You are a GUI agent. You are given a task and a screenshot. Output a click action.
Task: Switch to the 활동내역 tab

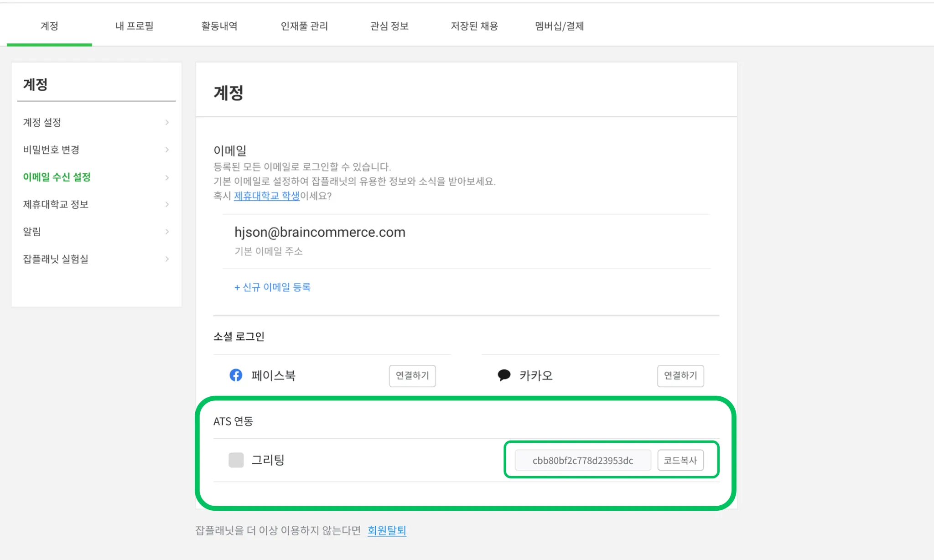coord(219,26)
